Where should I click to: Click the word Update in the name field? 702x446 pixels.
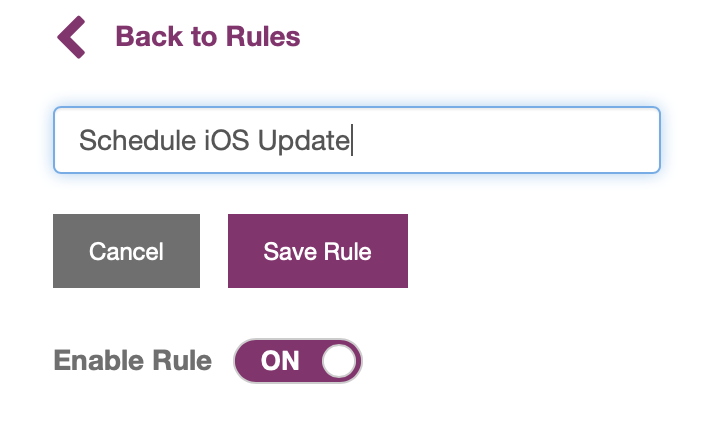coord(304,141)
